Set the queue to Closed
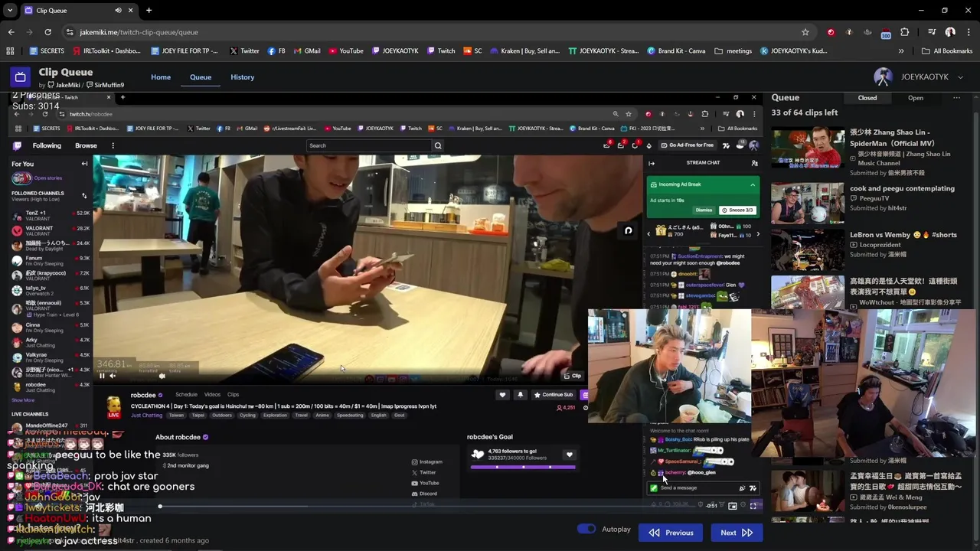 pos(867,98)
